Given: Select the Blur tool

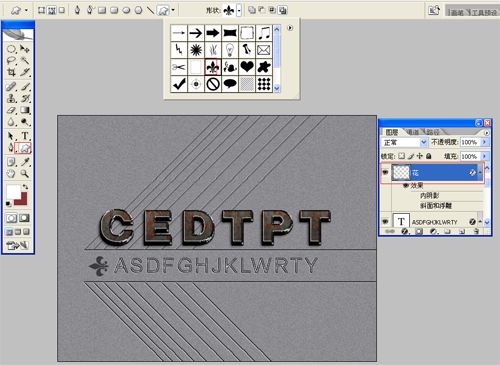Looking at the screenshot, I should pyautogui.click(x=11, y=122).
